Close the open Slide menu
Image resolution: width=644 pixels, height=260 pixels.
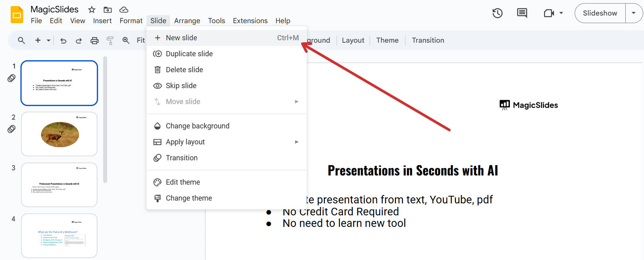(x=158, y=21)
